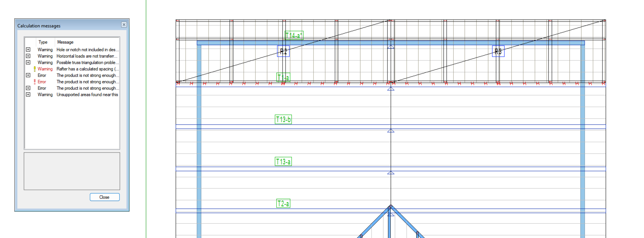The width and height of the screenshot is (644, 238).
Task: Click the red error exclamation icon
Action: [35, 82]
